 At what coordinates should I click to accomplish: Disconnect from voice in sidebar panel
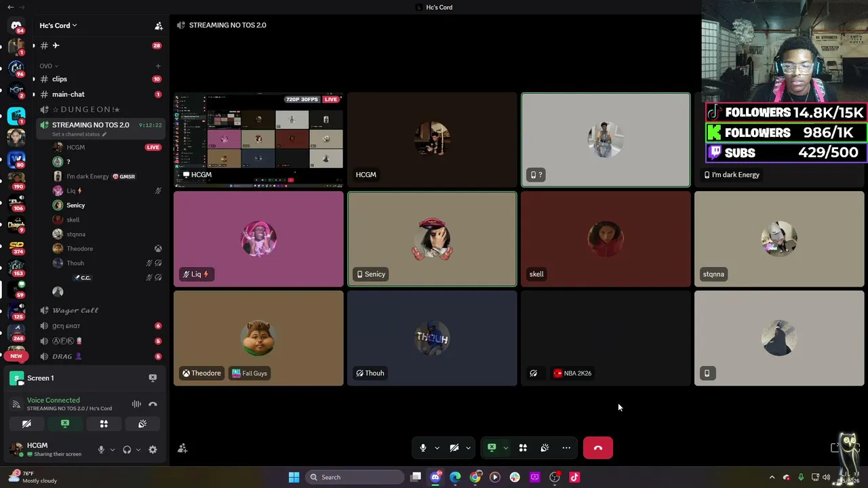click(x=153, y=404)
